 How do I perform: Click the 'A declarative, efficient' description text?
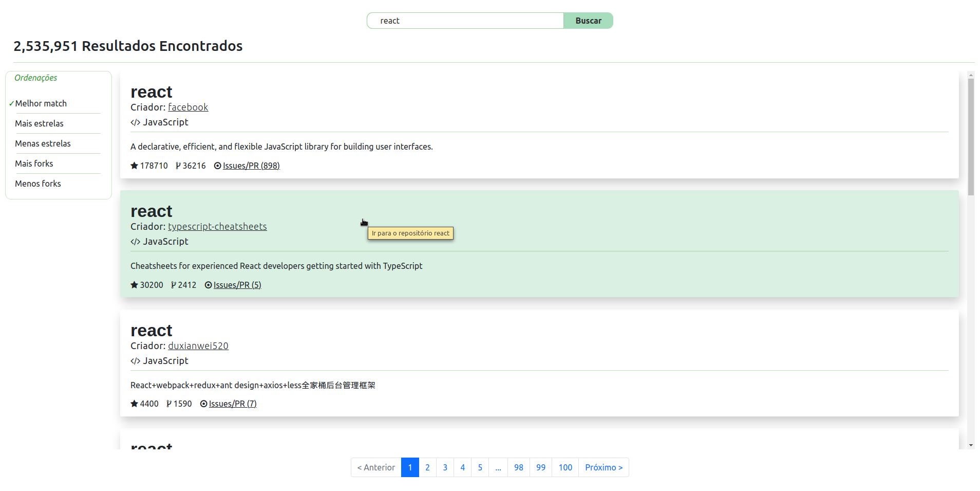tap(281, 147)
